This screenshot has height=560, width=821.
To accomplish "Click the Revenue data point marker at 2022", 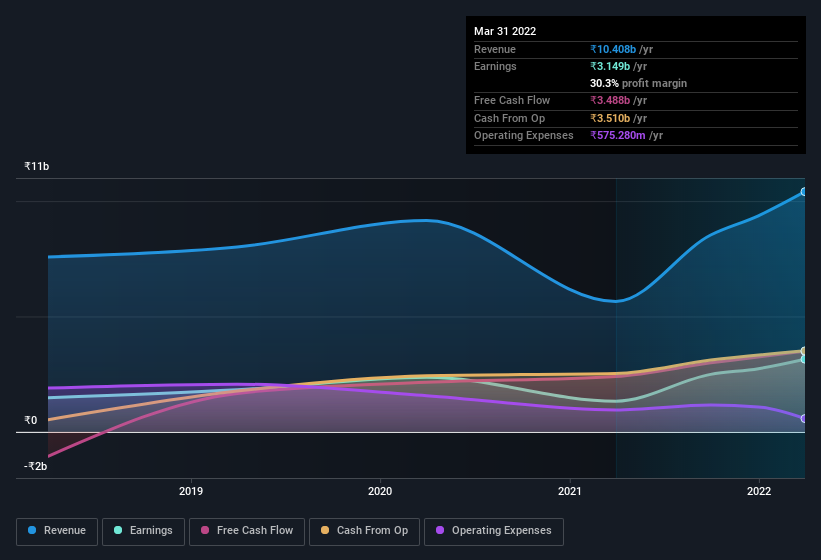I will [x=803, y=192].
